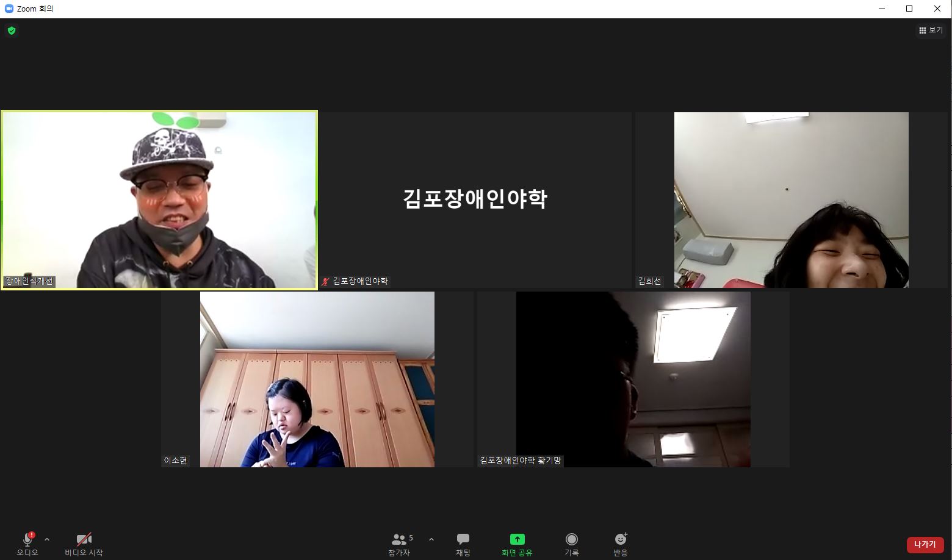Click the 김포장애인야학 황기망 name label

(521, 461)
